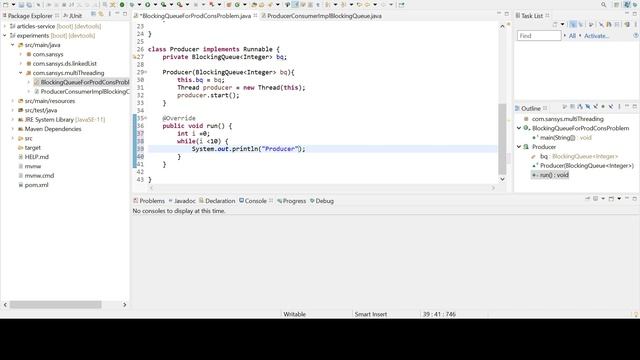Collapse Producer class in Outline

coord(519,147)
